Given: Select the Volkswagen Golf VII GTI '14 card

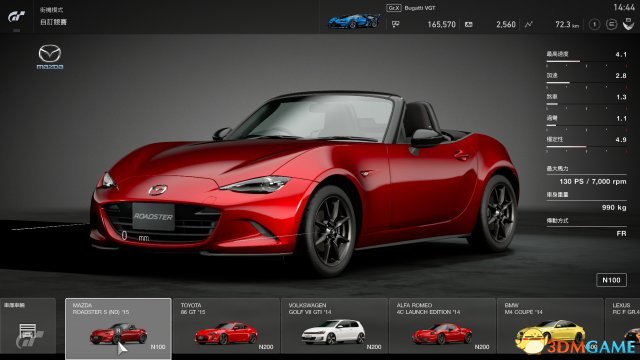Looking at the screenshot, I should [334, 326].
